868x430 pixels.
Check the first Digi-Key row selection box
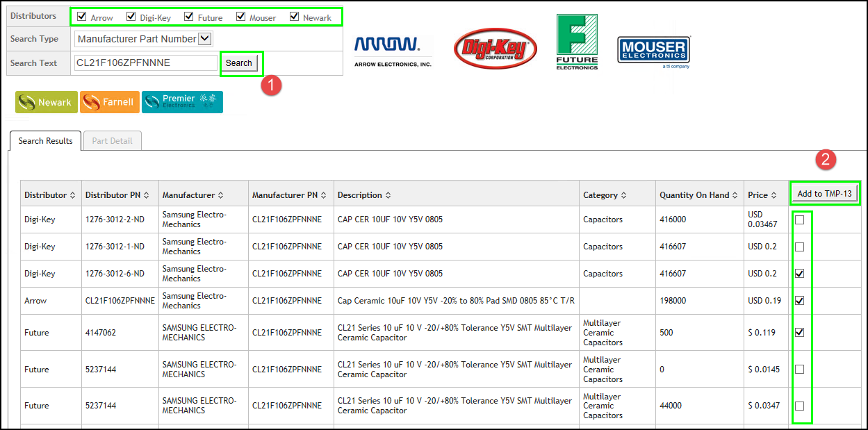[x=800, y=220]
